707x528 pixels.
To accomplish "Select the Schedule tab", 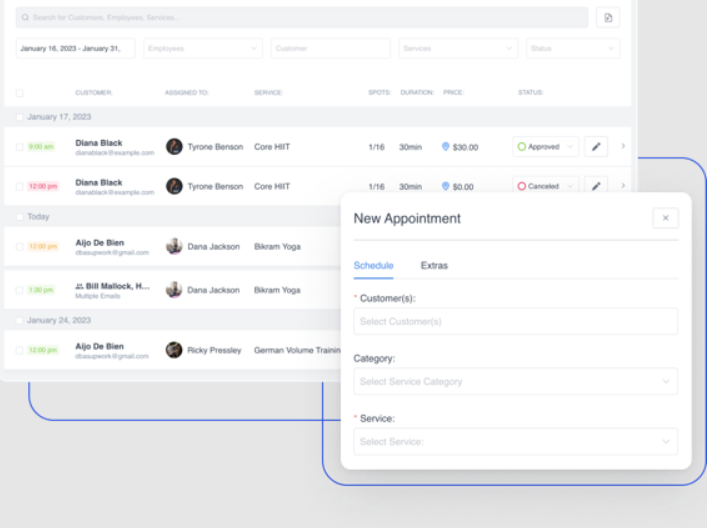I will click(373, 266).
